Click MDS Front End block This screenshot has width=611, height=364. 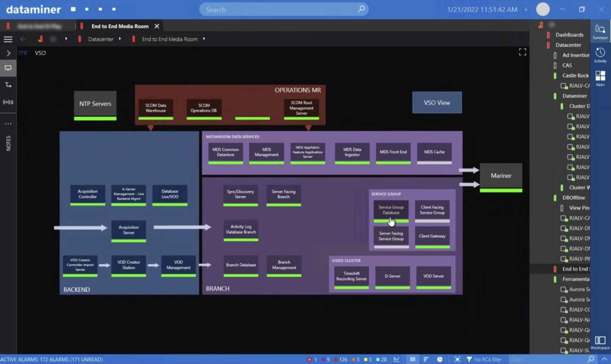click(x=393, y=153)
